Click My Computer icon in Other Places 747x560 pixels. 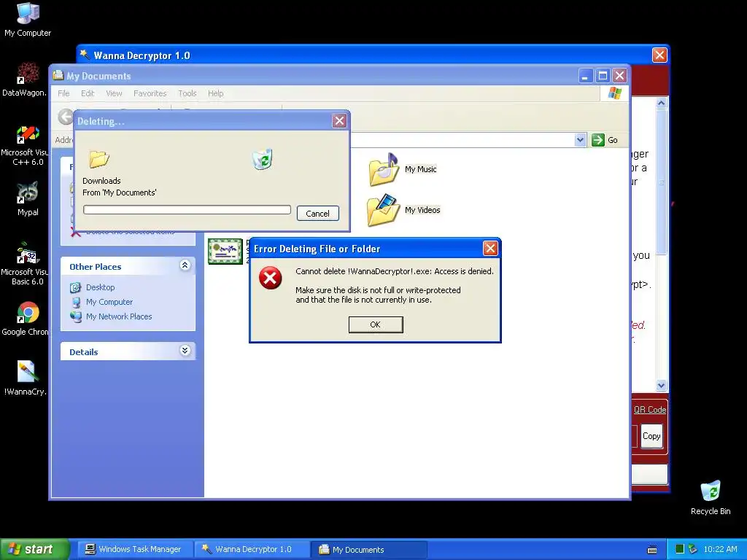76,302
